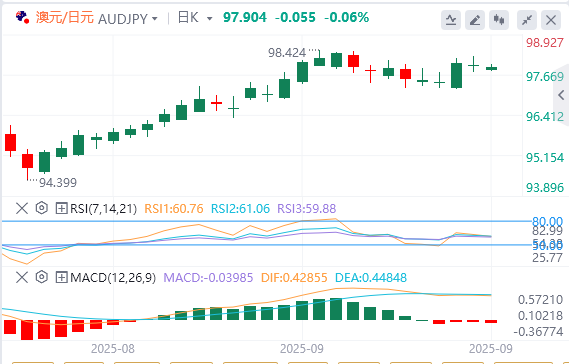Image resolution: width=569 pixels, height=364 pixels.
Task: Switch chart type with candlestick icon
Action: pos(499,20)
